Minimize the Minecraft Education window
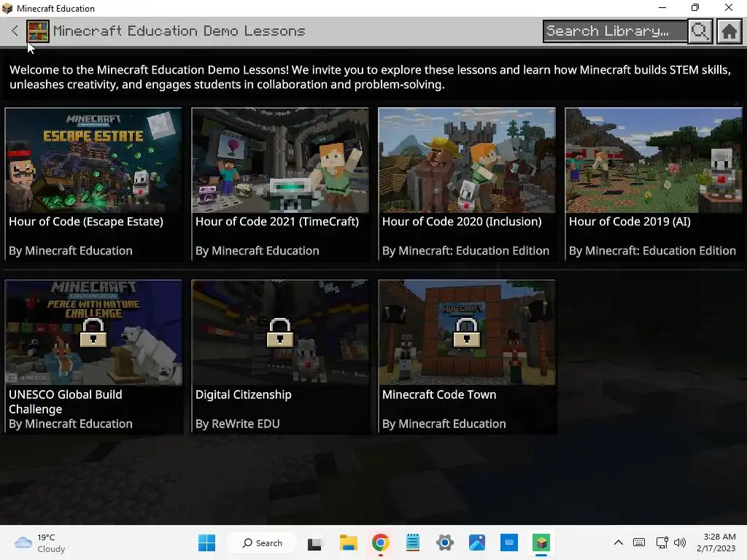This screenshot has height=560, width=747. (x=662, y=7)
